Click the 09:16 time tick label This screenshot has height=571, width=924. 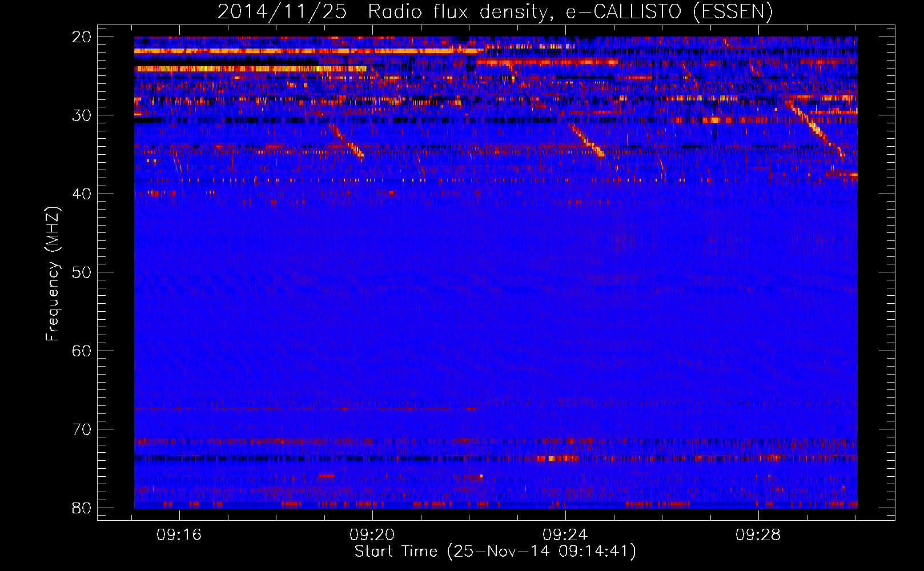coord(179,535)
